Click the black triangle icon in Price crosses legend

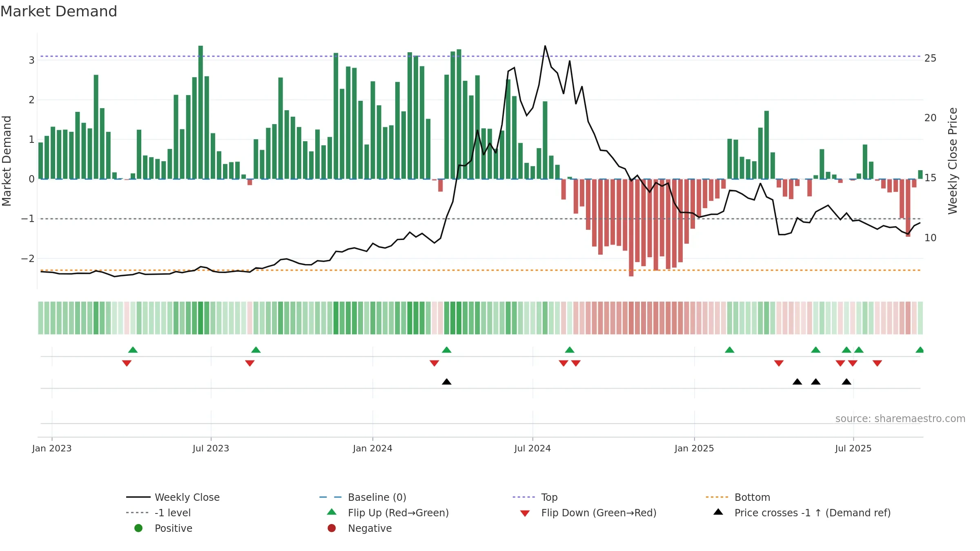coord(718,512)
